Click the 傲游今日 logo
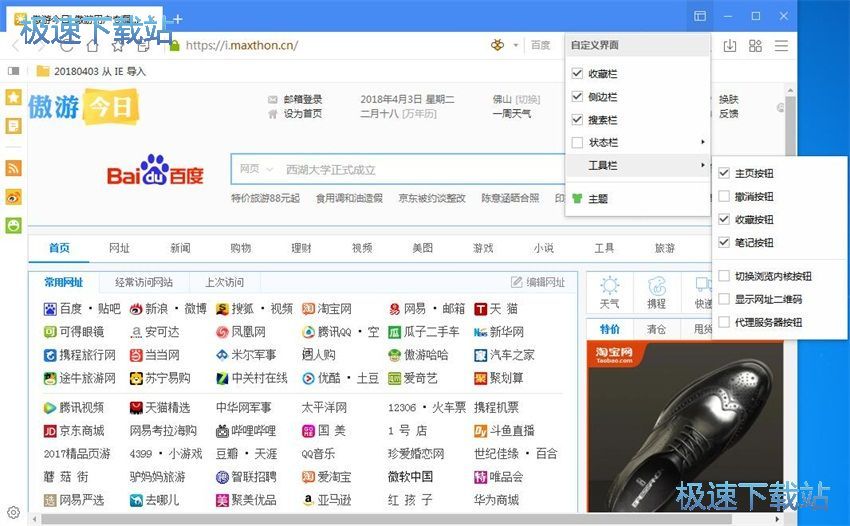The width and height of the screenshot is (850, 526). [83, 106]
